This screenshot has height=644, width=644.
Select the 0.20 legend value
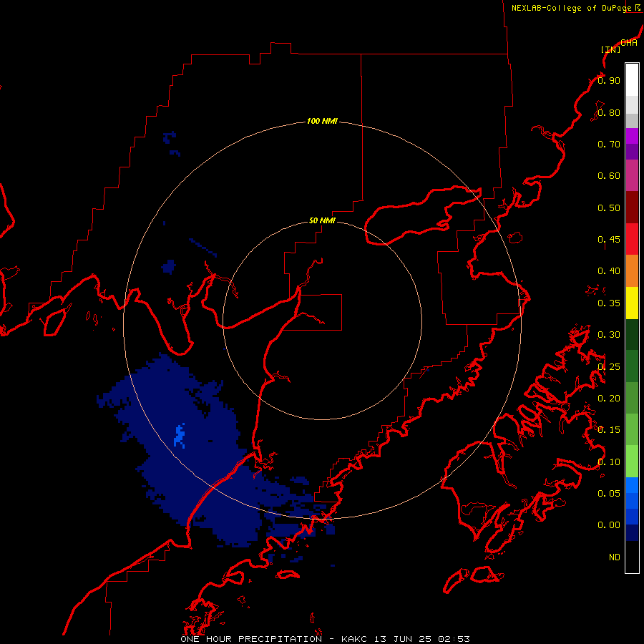609,399
